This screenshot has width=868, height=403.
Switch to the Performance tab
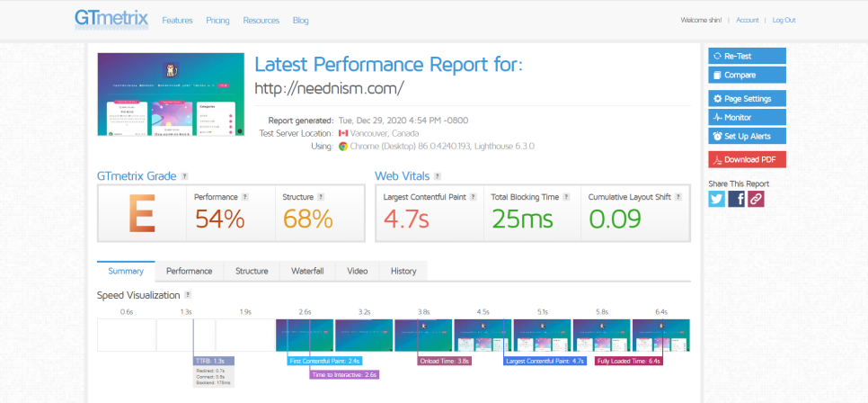click(190, 271)
